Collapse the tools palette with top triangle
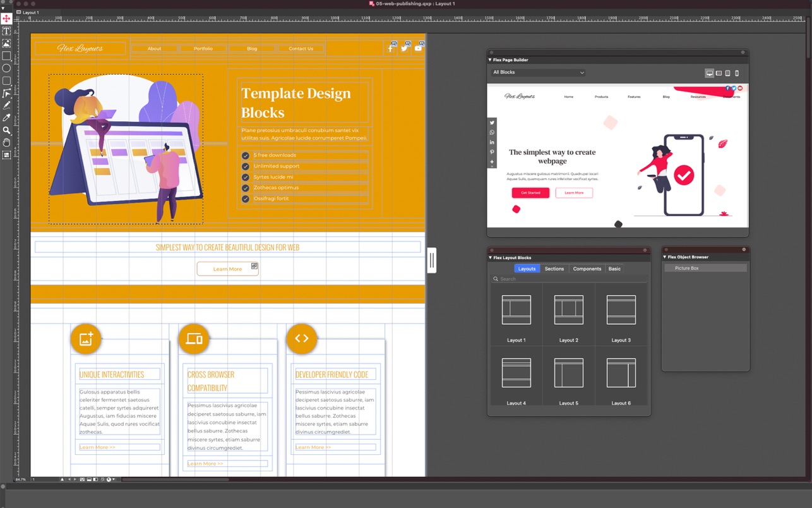 point(3,9)
